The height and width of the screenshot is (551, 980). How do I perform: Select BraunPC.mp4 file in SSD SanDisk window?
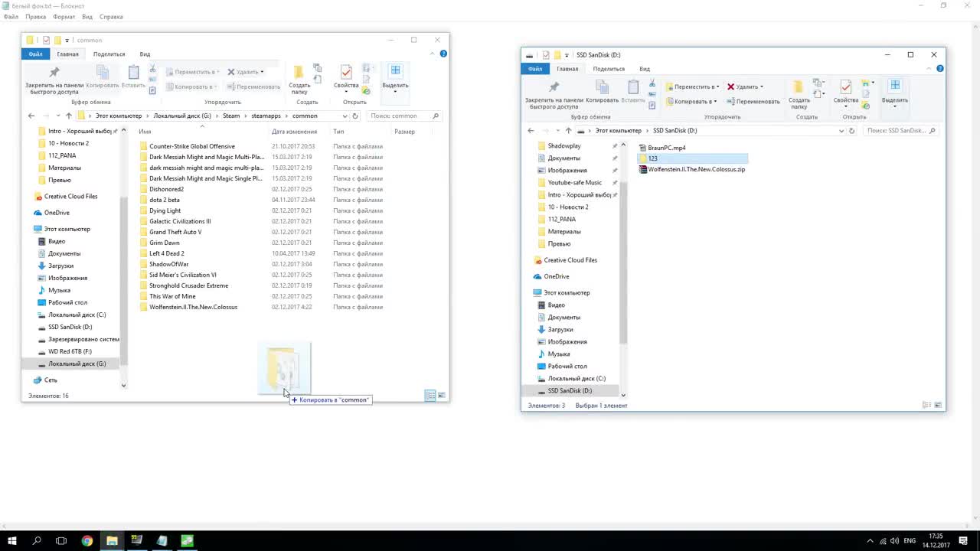pyautogui.click(x=663, y=148)
